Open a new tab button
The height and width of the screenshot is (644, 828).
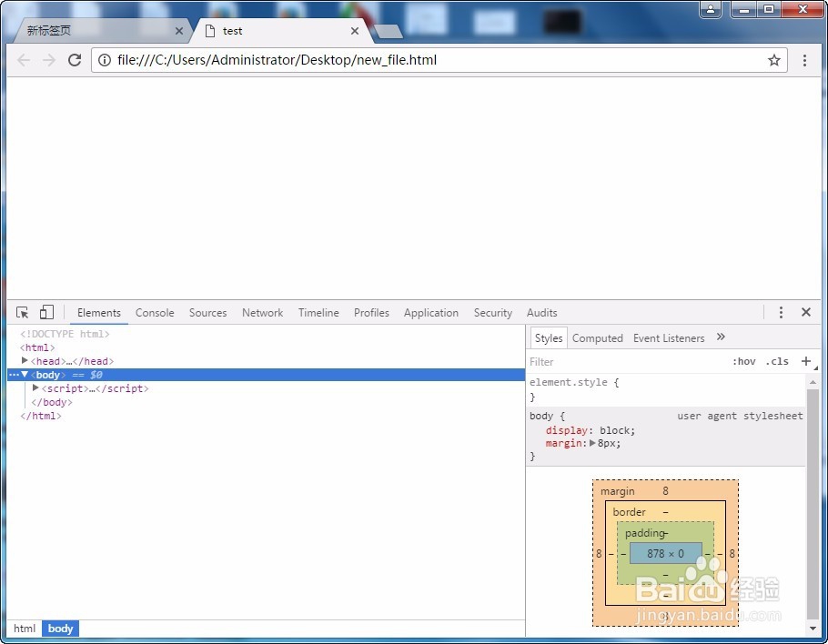pos(389,32)
